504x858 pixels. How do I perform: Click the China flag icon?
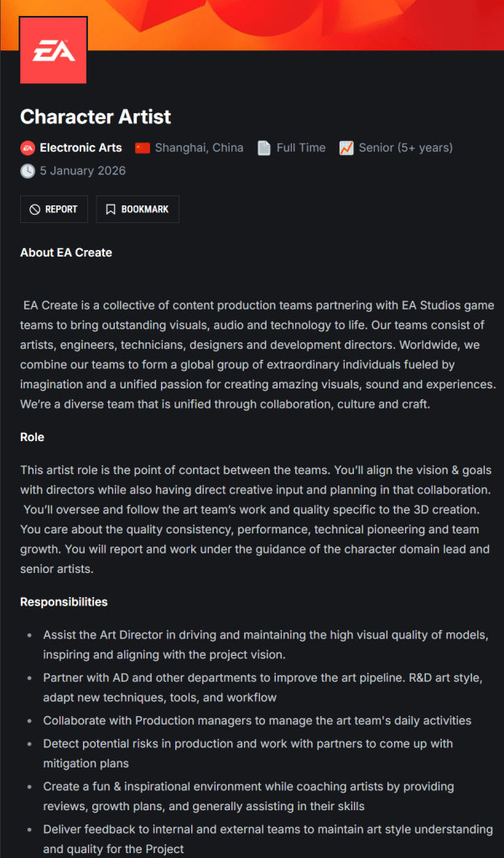pyautogui.click(x=143, y=148)
